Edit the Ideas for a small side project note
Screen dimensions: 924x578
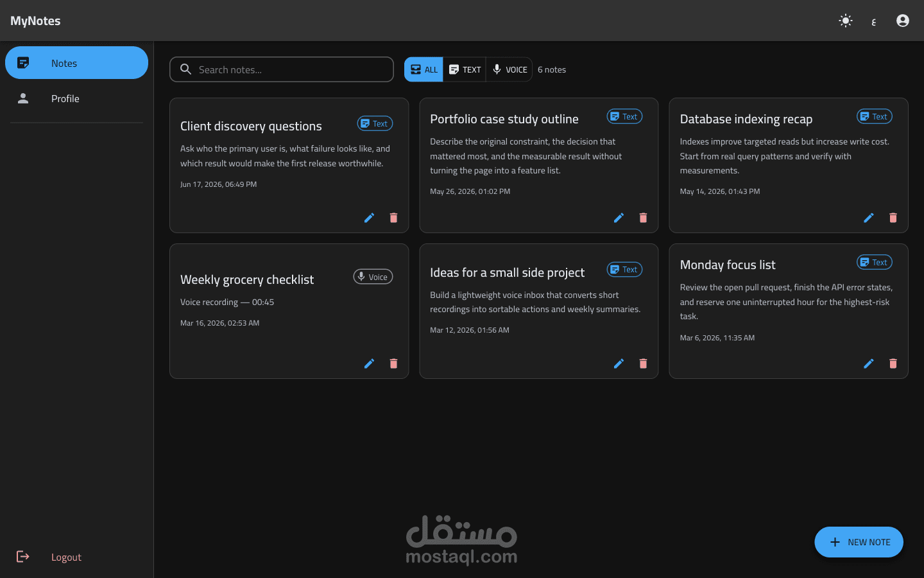tap(619, 363)
